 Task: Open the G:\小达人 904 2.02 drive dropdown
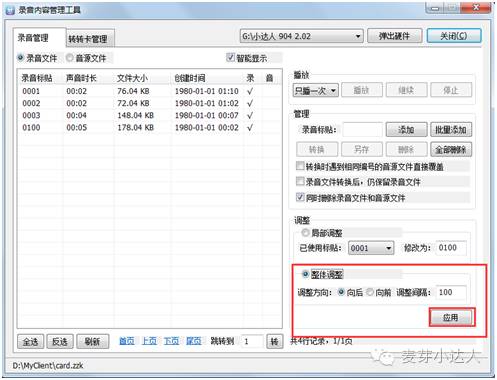tap(301, 36)
